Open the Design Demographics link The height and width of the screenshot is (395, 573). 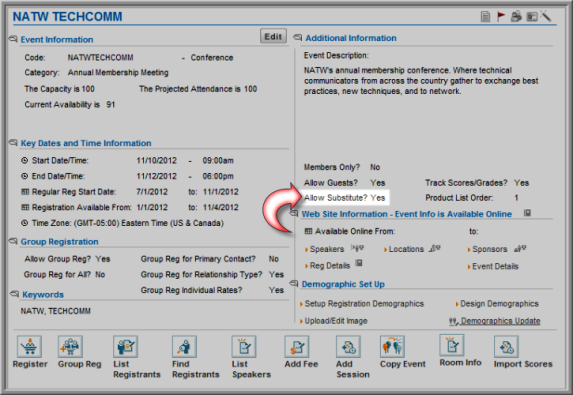pos(499,304)
